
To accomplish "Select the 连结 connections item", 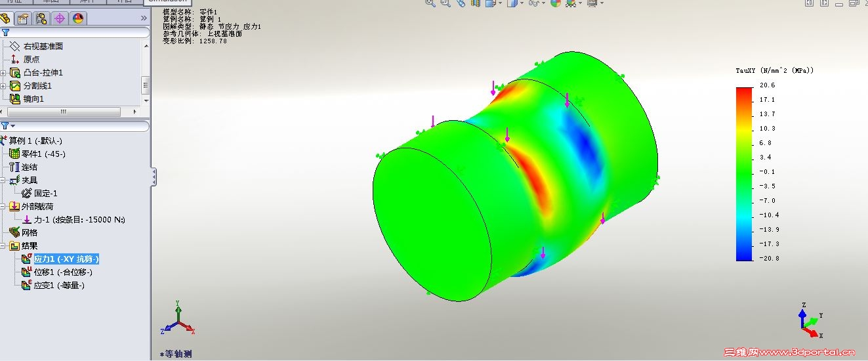I will 30,167.
